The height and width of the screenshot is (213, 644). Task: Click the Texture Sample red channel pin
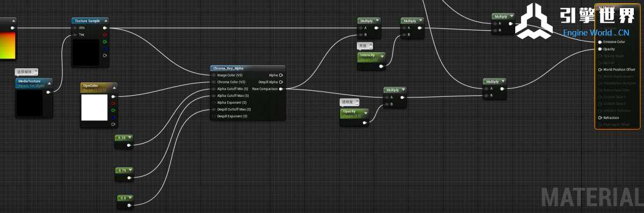[105, 34]
